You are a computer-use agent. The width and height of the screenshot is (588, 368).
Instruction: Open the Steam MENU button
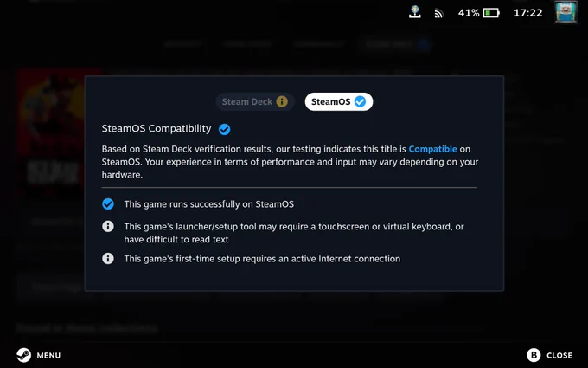tap(39, 355)
